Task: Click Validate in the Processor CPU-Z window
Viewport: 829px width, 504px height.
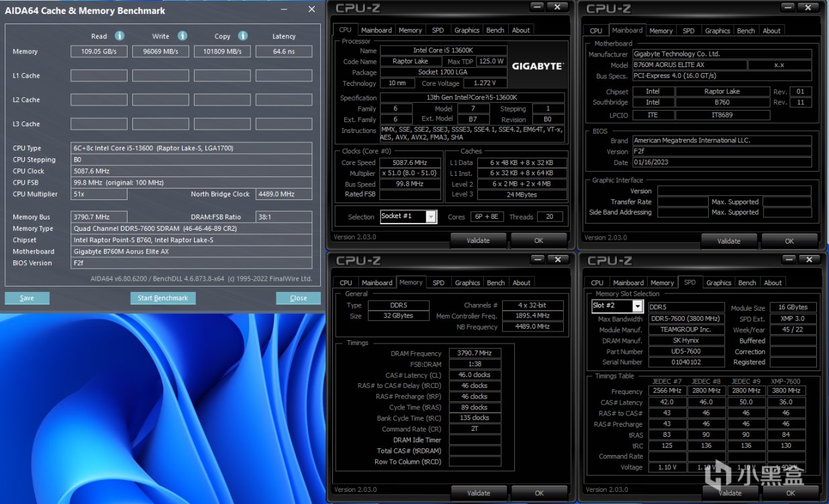Action: coord(479,240)
